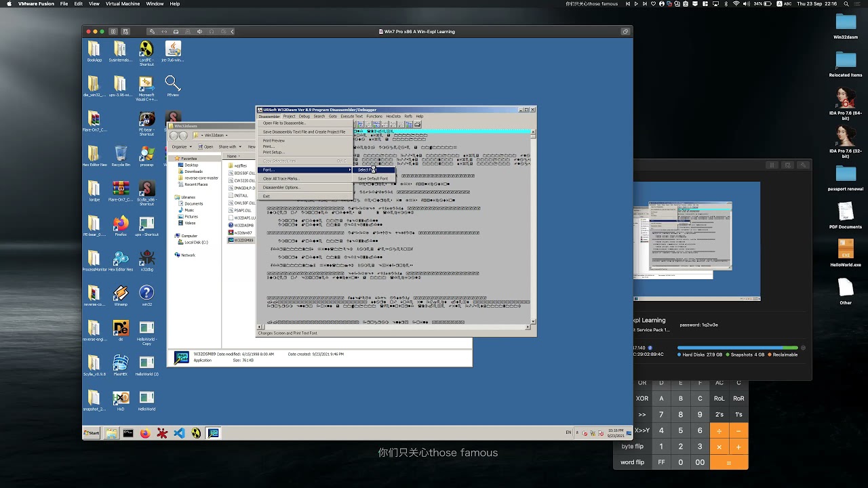Click the RoL key on calculator
Screen dimensions: 868x488
719,399
